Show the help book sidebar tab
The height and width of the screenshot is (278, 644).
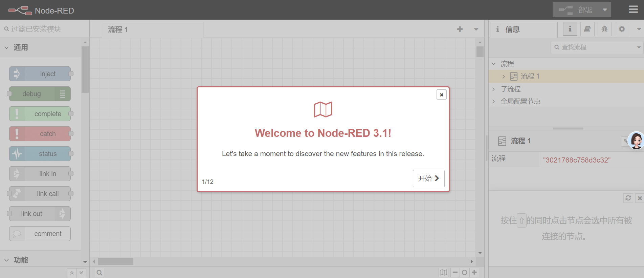587,29
